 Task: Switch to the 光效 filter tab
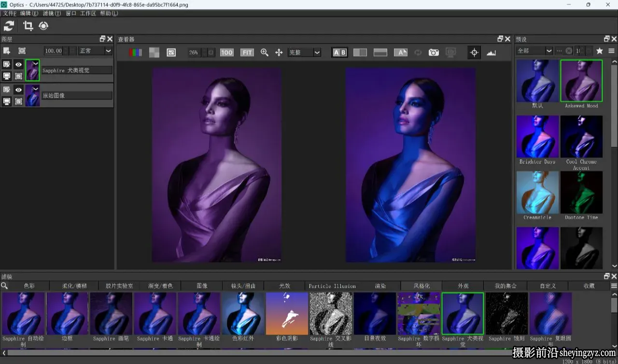pos(285,286)
